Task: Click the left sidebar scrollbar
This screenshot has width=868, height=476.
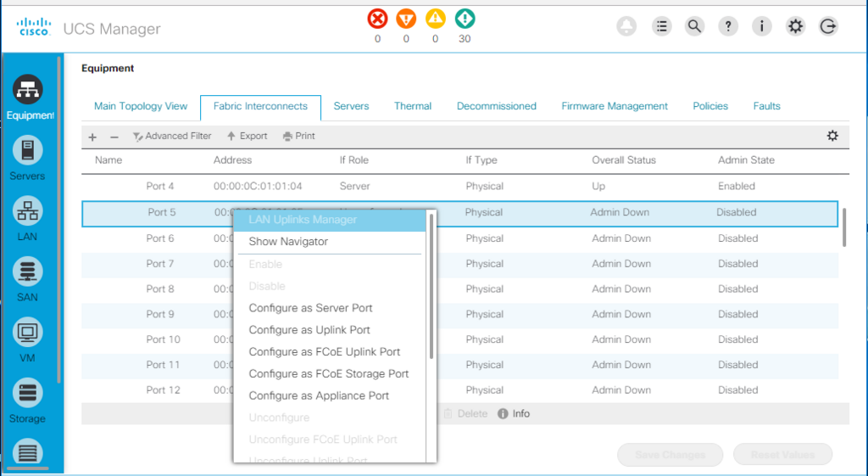Action: click(x=59, y=220)
